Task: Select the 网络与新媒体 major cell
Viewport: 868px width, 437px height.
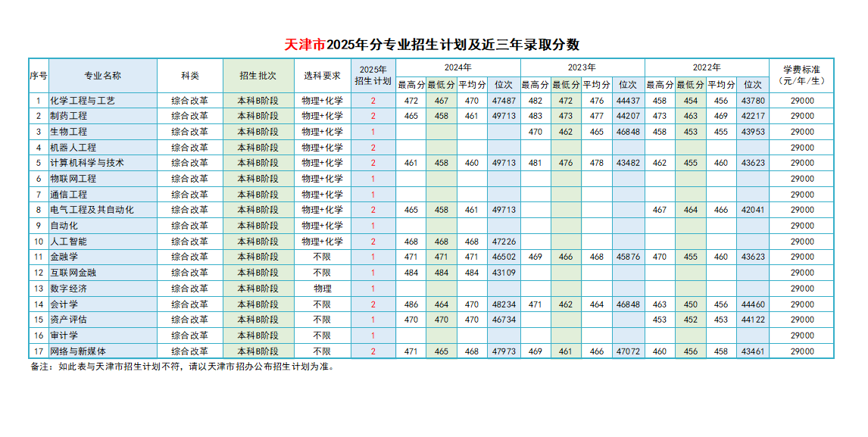Action: click(78, 351)
